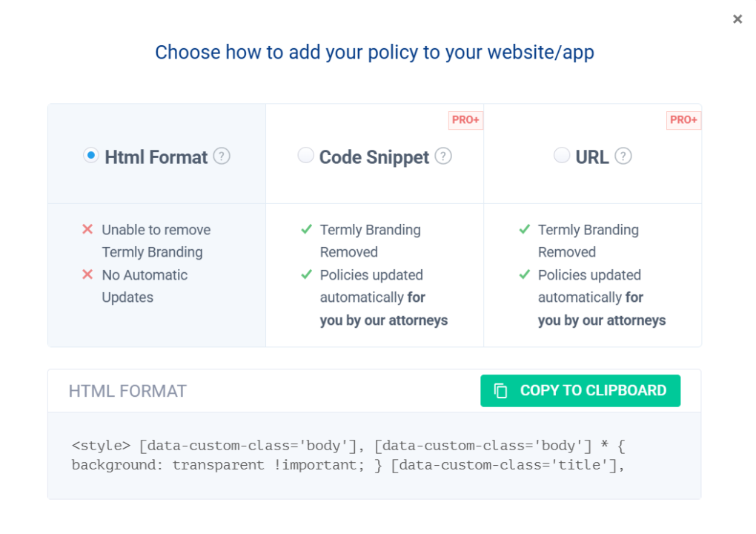Show help tooltip for Code Snippet

click(x=443, y=156)
